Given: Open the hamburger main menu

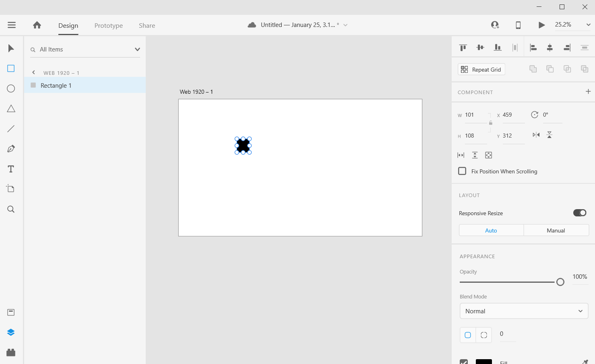Looking at the screenshot, I should 12,25.
